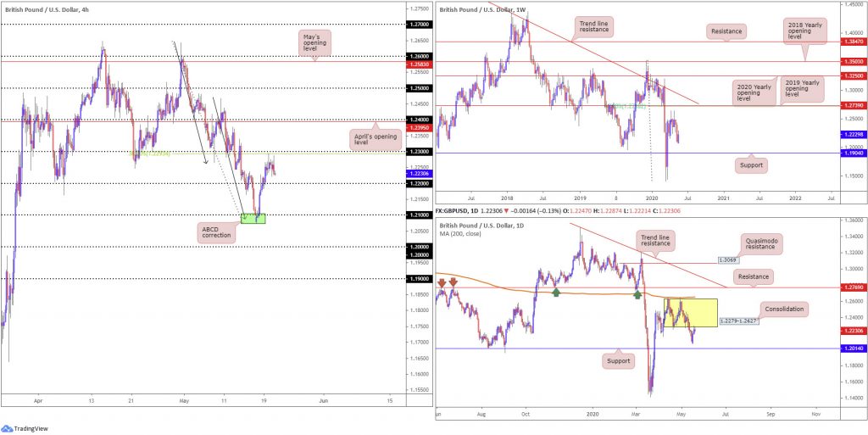Image resolution: width=868 pixels, height=435 pixels.
Task: Click the green ABCD completion box
Action: [x=253, y=219]
